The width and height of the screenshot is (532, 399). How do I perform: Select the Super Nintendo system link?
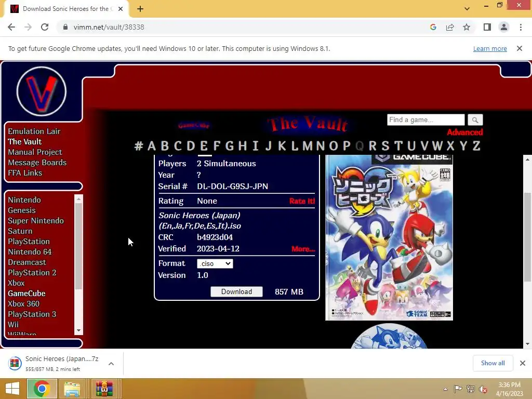tap(36, 221)
